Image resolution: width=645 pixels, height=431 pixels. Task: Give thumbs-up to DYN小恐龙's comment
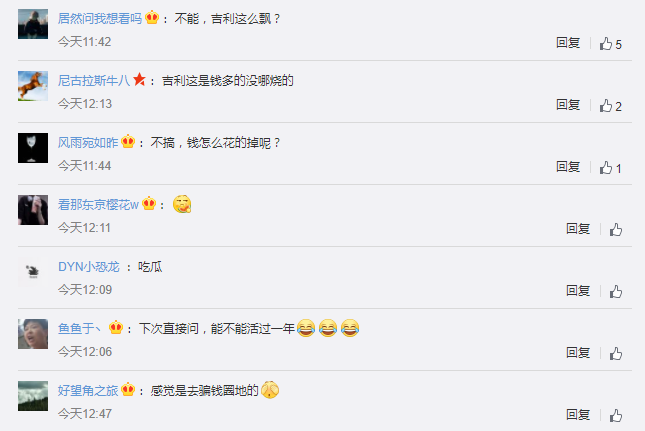615,292
